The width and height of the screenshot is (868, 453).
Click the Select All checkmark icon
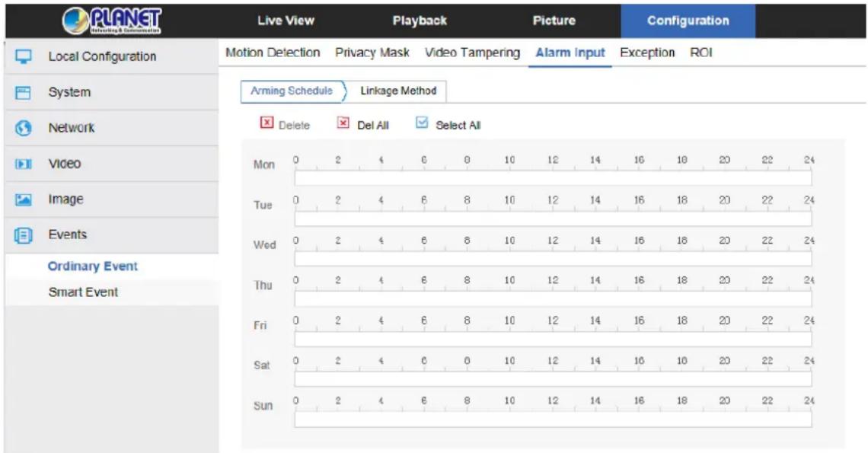coord(422,123)
